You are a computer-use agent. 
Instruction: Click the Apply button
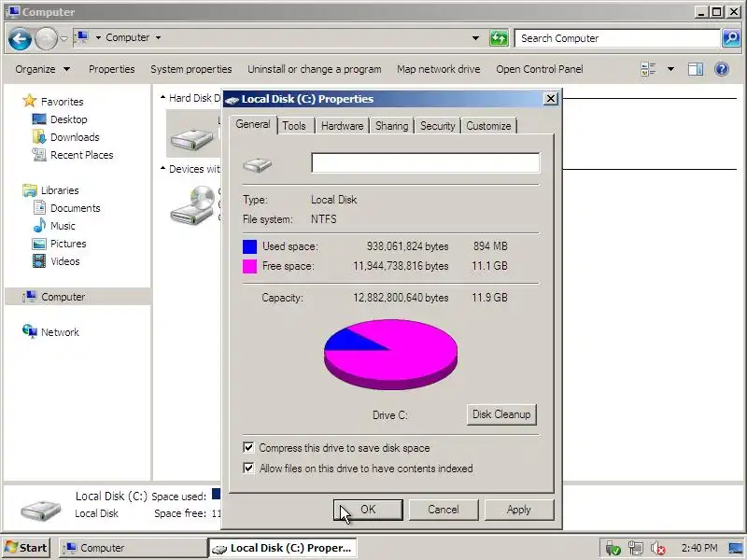519,510
